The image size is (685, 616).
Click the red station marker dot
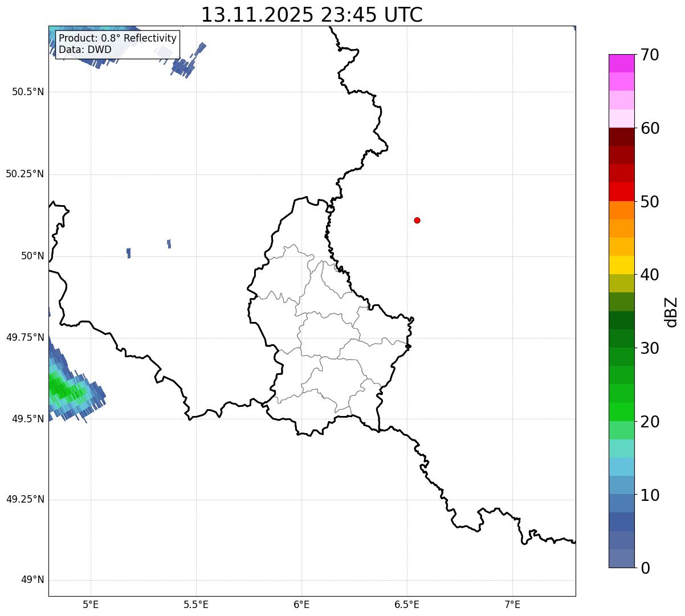tap(417, 220)
